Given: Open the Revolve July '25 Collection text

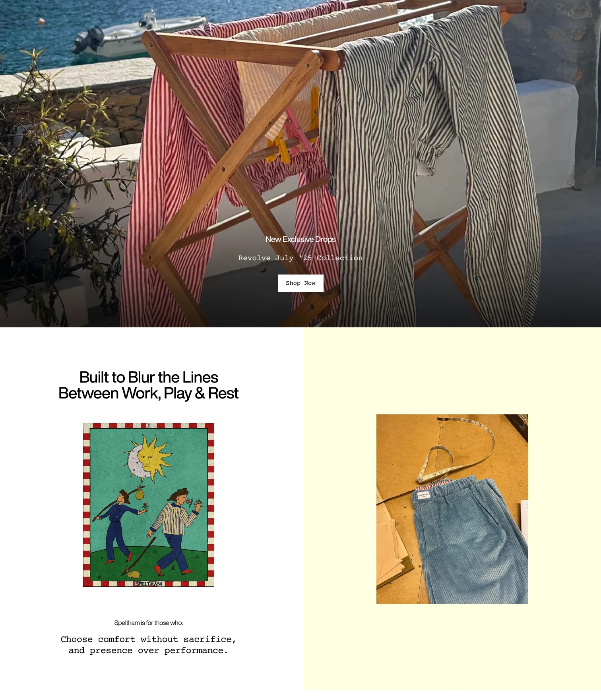Looking at the screenshot, I should [x=300, y=258].
